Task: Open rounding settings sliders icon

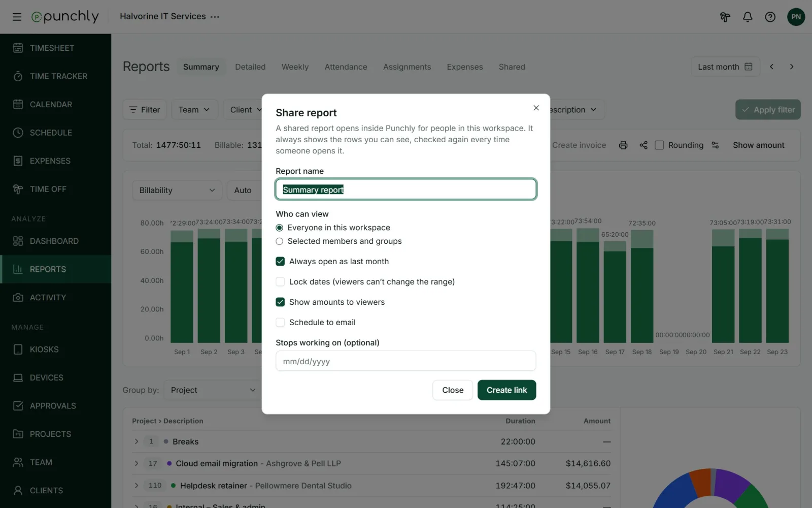Action: pyautogui.click(x=715, y=145)
